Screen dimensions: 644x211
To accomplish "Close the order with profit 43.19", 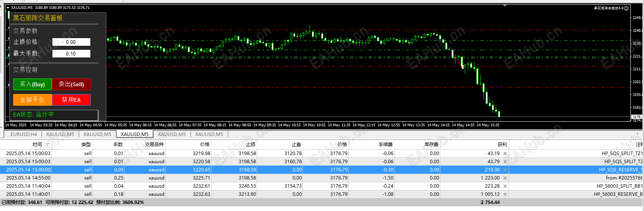I will (505, 153).
